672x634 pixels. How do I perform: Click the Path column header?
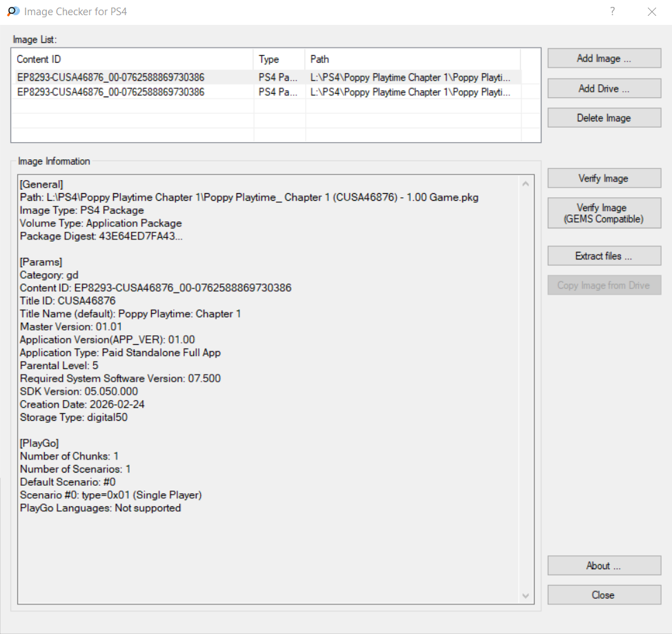tap(411, 59)
